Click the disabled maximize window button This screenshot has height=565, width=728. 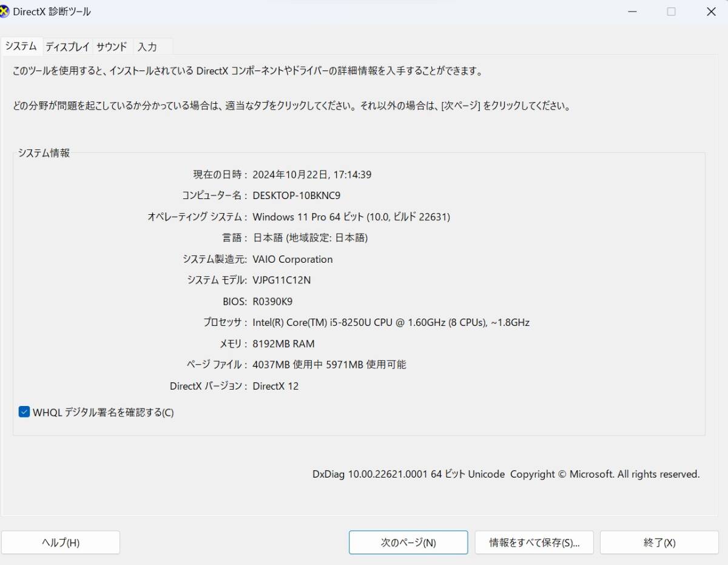[671, 12]
